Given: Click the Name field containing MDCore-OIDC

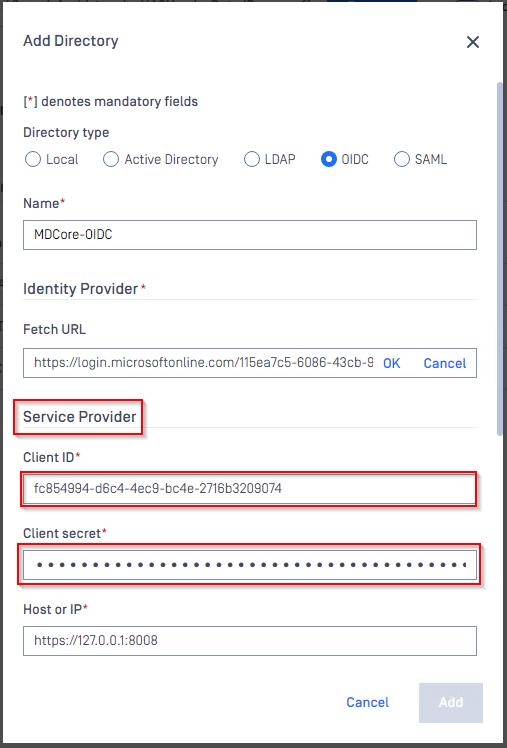Looking at the screenshot, I should coord(250,235).
